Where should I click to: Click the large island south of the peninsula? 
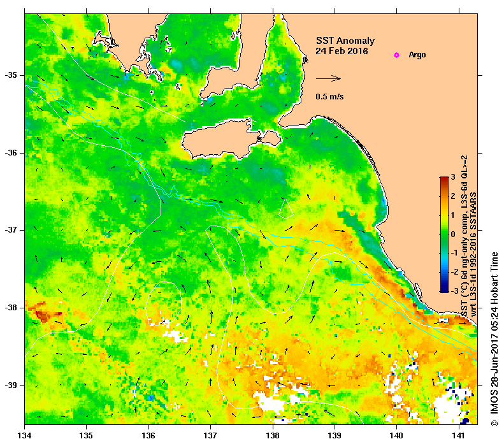tap(231, 139)
